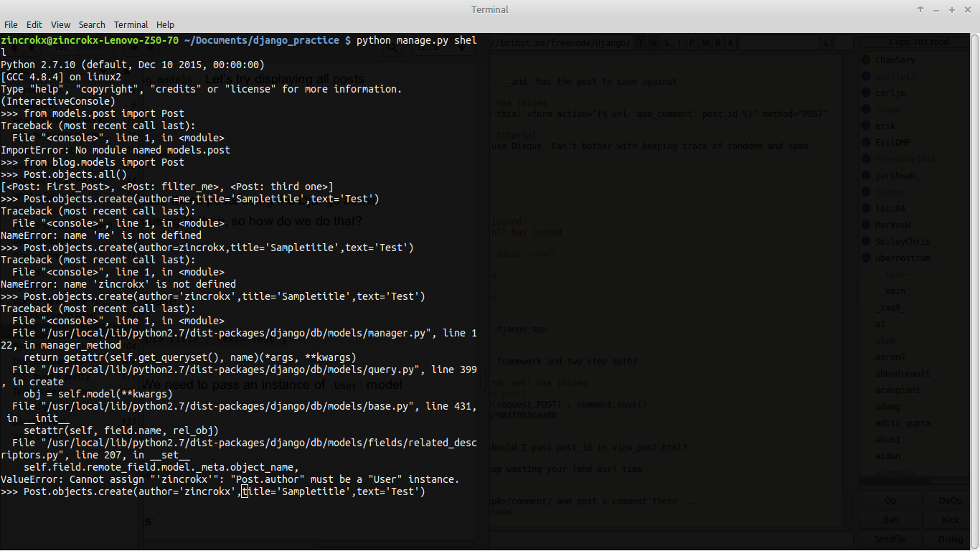Click the user limit box after L

pyautogui.click(x=844, y=43)
